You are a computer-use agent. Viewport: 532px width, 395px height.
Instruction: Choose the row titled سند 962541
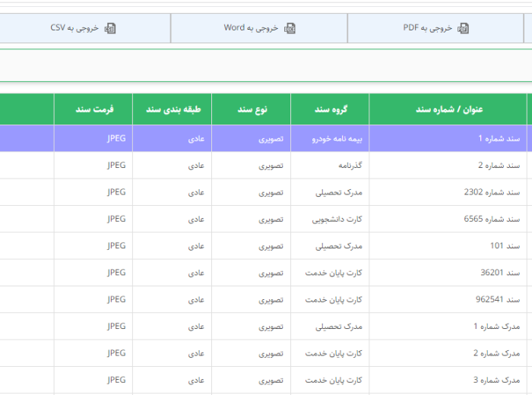(499, 299)
